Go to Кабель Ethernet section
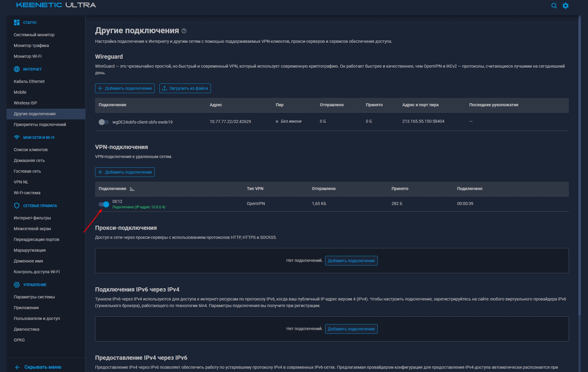This screenshot has height=372, width=588. 29,81
